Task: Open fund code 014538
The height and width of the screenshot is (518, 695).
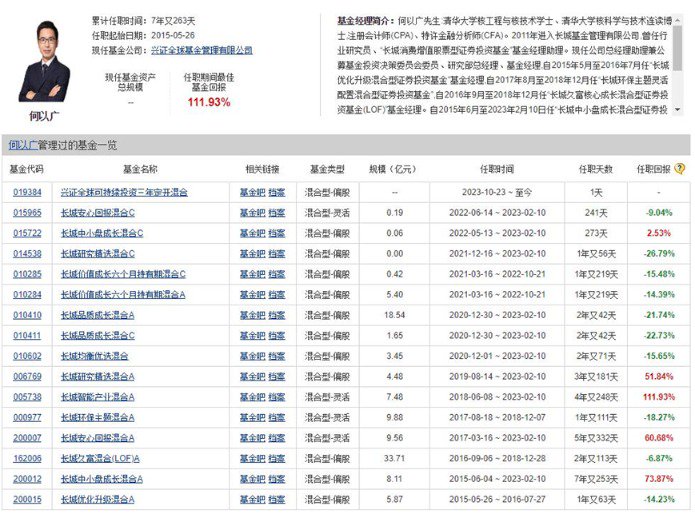Action: coord(27,254)
